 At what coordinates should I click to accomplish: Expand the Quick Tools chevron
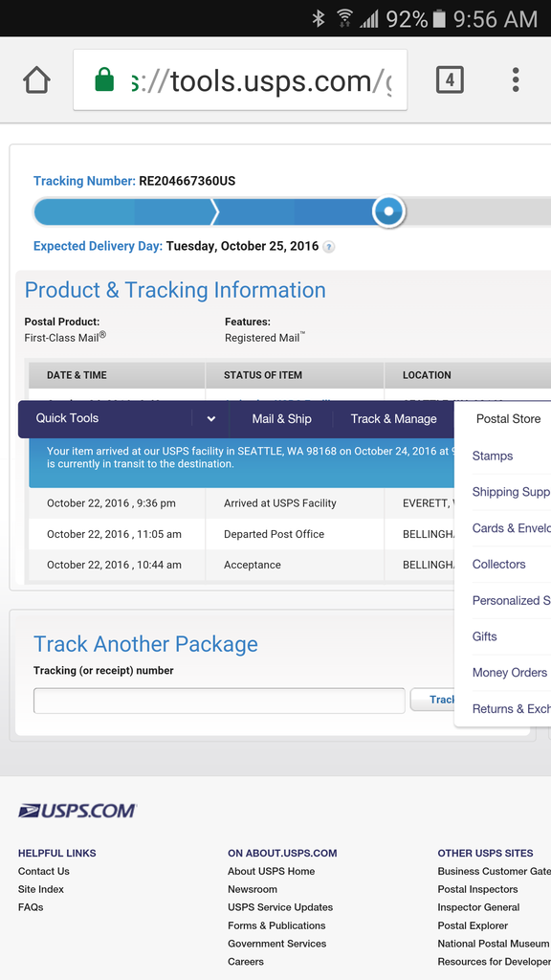pyautogui.click(x=211, y=419)
